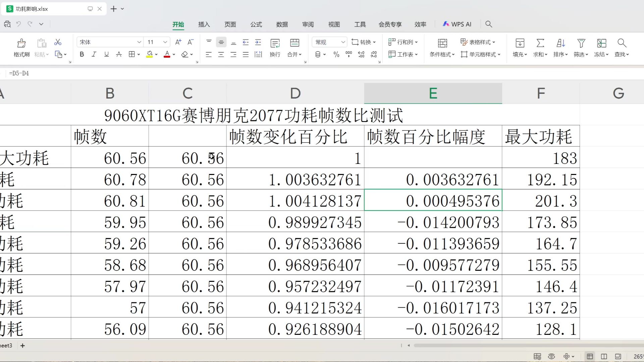The image size is (644, 362).
Task: Toggle Bold formatting
Action: [82, 54]
